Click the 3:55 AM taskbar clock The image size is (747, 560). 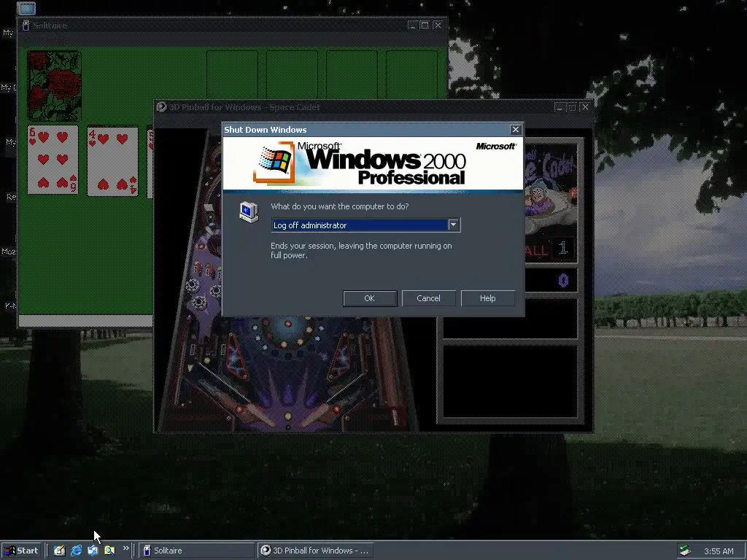[719, 551]
